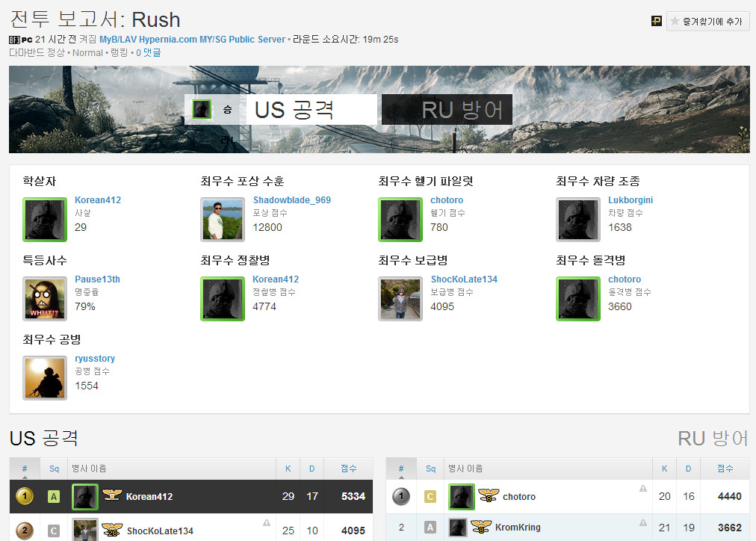
Task: Open Korean412 link under 최우수 정찰병
Action: 276,279
